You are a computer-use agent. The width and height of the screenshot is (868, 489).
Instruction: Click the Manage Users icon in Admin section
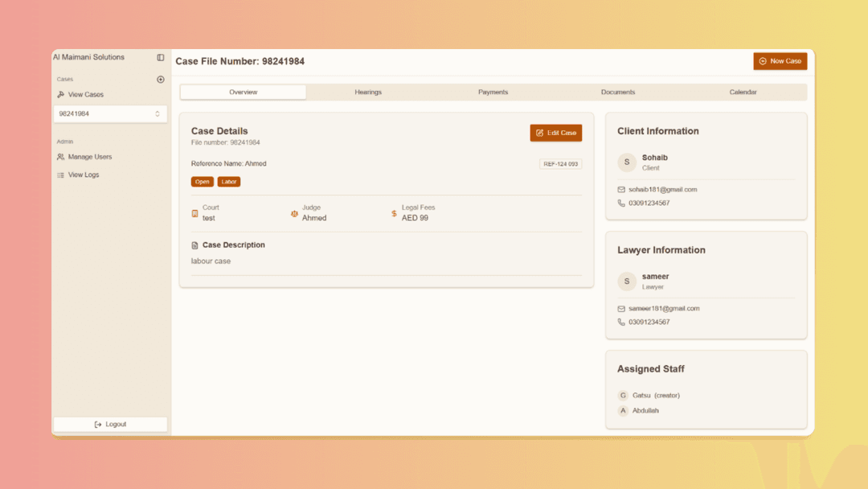point(62,157)
